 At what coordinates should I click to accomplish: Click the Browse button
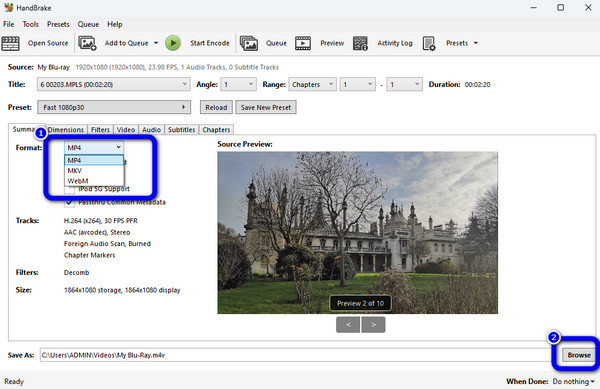tap(579, 355)
